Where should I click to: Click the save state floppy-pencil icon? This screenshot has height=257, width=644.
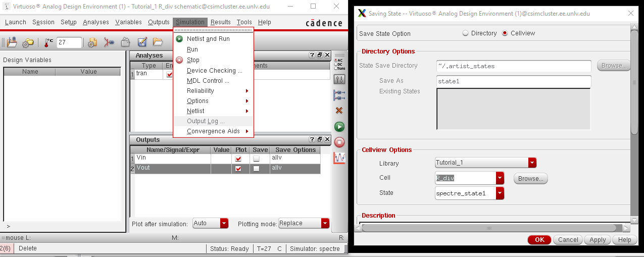[142, 42]
